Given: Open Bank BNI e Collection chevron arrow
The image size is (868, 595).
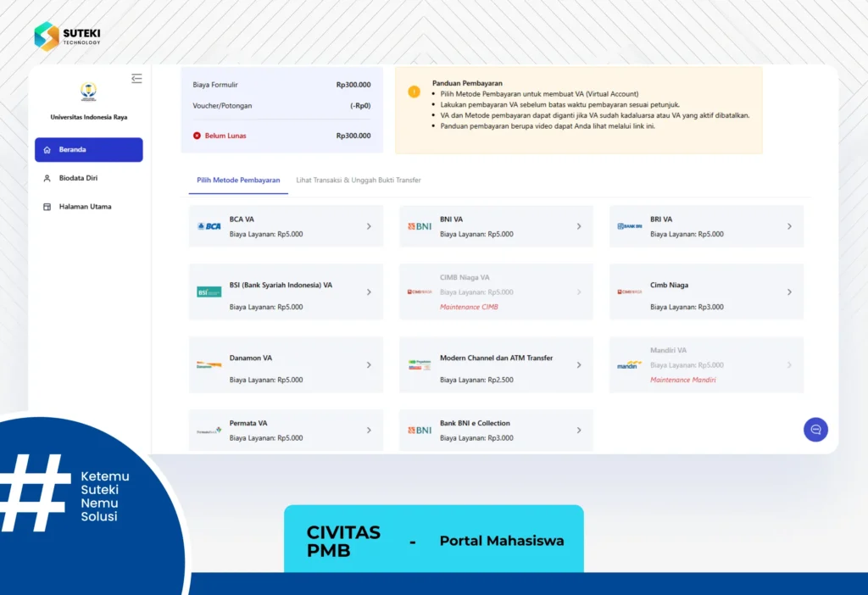Looking at the screenshot, I should tap(579, 430).
